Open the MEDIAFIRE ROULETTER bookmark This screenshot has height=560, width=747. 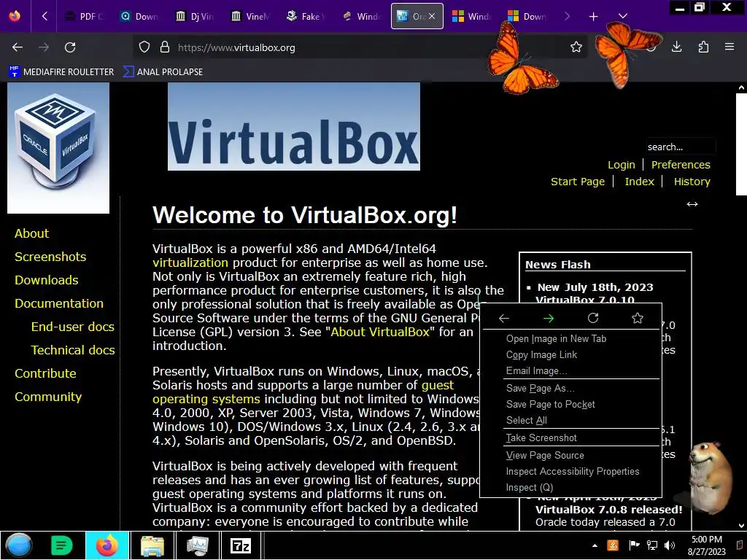coord(61,72)
